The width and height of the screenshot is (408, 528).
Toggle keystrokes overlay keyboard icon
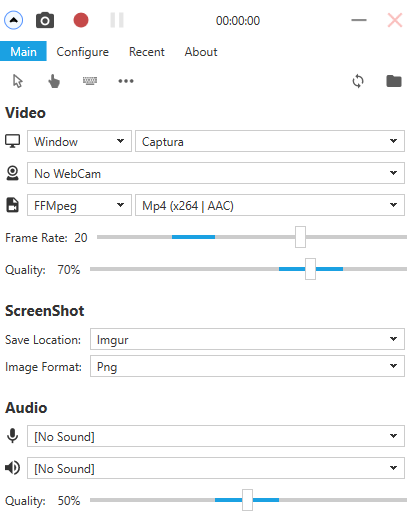(90, 81)
